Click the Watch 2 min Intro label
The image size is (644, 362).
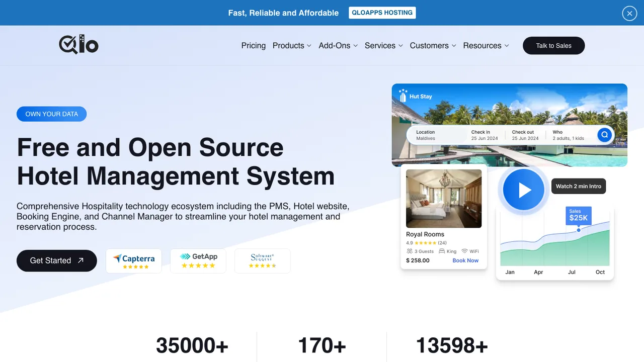tap(579, 186)
